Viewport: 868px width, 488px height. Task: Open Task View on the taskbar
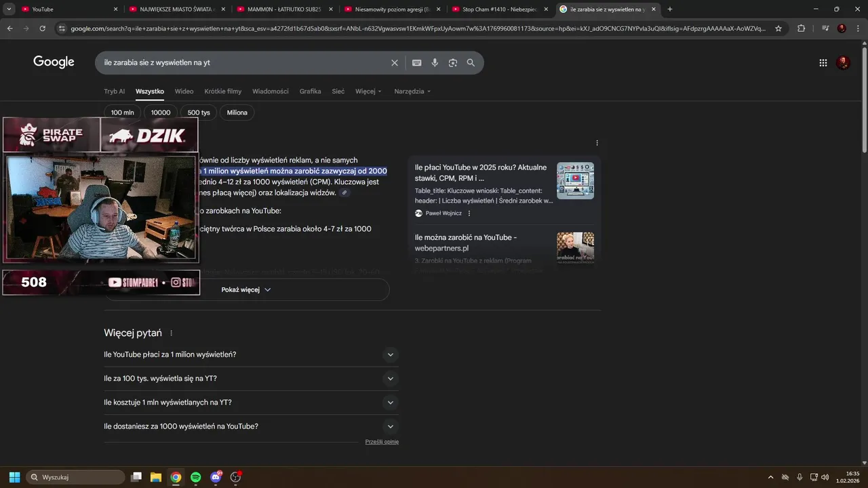136,477
